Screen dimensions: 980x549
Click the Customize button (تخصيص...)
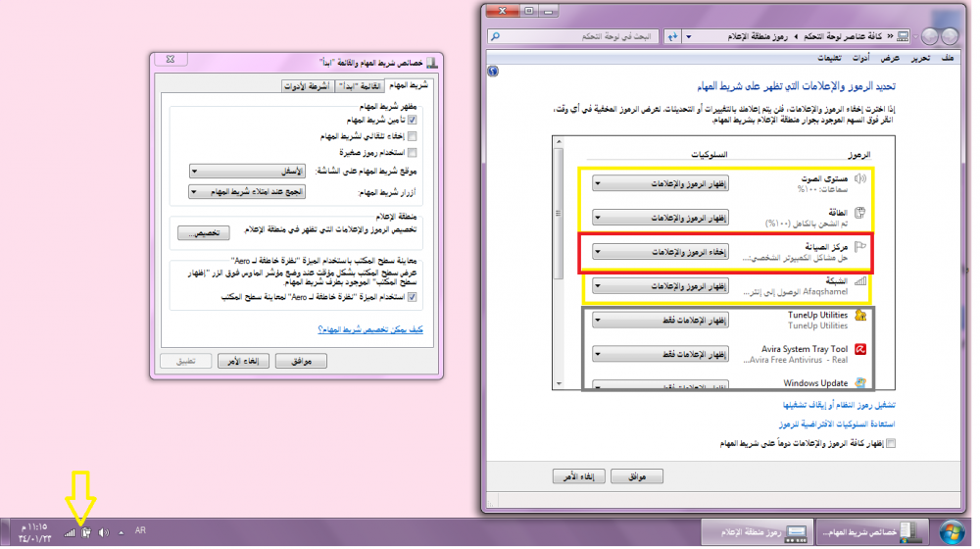tap(203, 233)
